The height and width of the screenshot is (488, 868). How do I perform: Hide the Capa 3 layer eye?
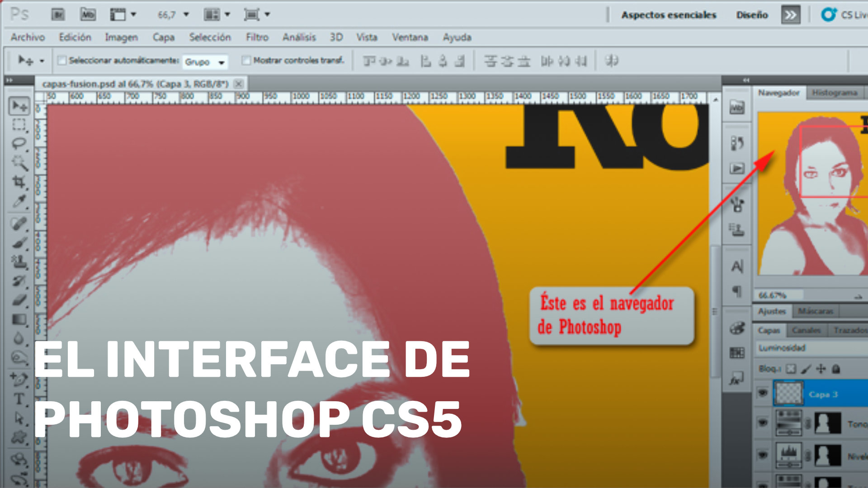pyautogui.click(x=763, y=393)
